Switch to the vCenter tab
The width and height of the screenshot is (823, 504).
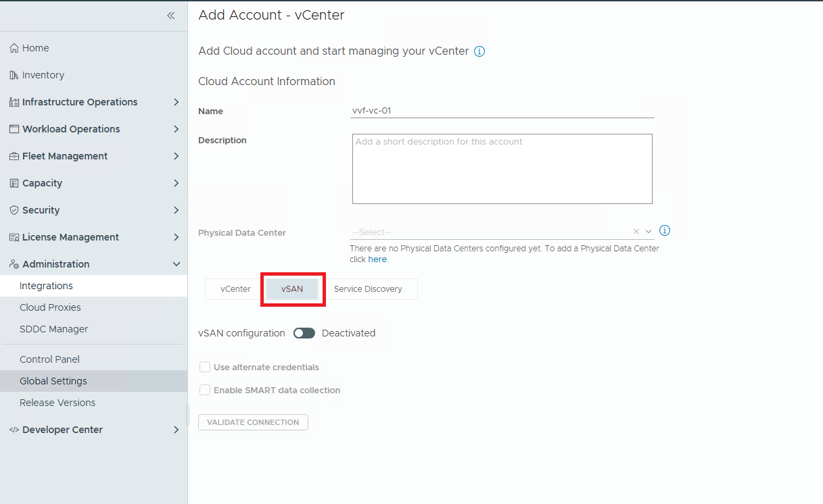pos(235,289)
